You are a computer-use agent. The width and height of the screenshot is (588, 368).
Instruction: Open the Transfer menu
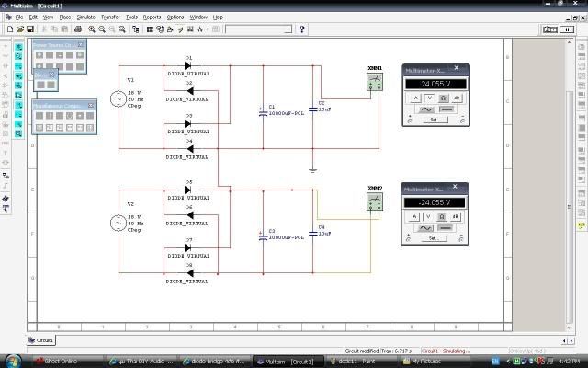[110, 17]
